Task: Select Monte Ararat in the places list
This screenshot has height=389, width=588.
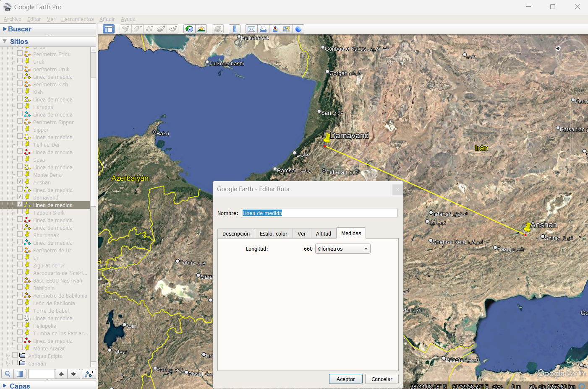Action: (x=49, y=348)
